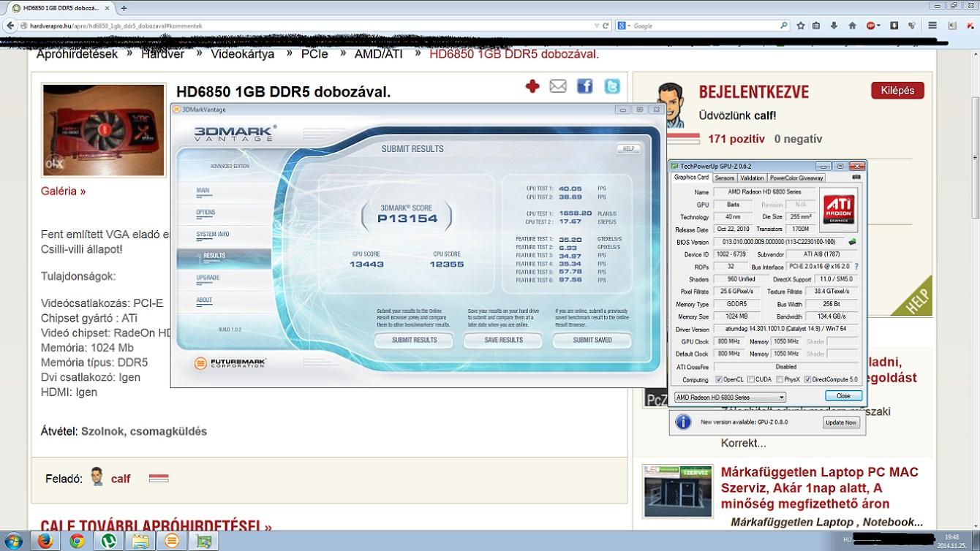Click the SUBMIT RESULTS button
This screenshot has width=980, height=551.
tap(414, 340)
